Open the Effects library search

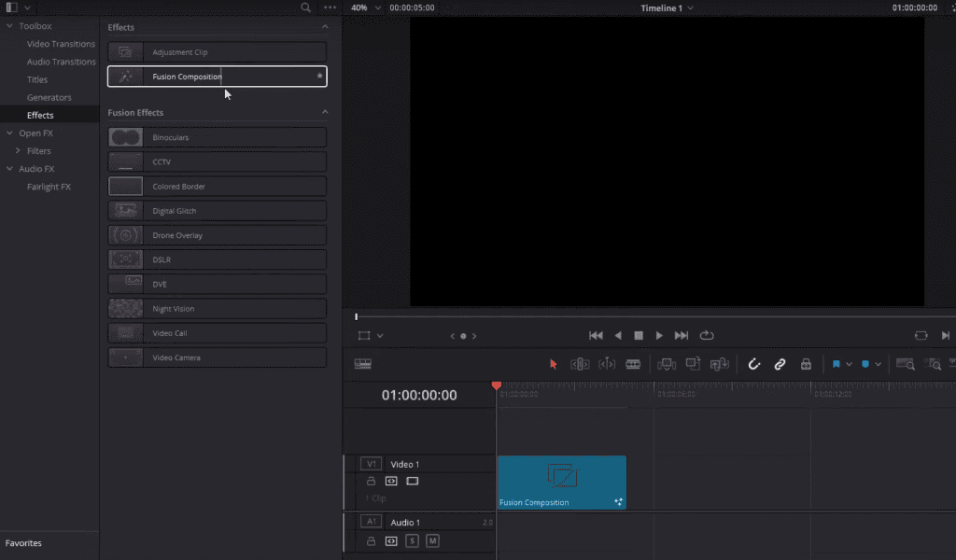[305, 7]
